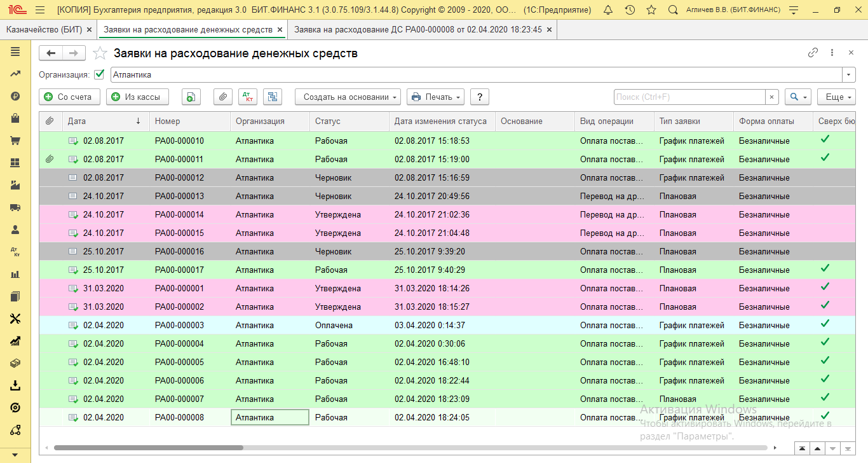
Task: Expand the Организация field dropdown arrow
Action: pyautogui.click(x=849, y=75)
